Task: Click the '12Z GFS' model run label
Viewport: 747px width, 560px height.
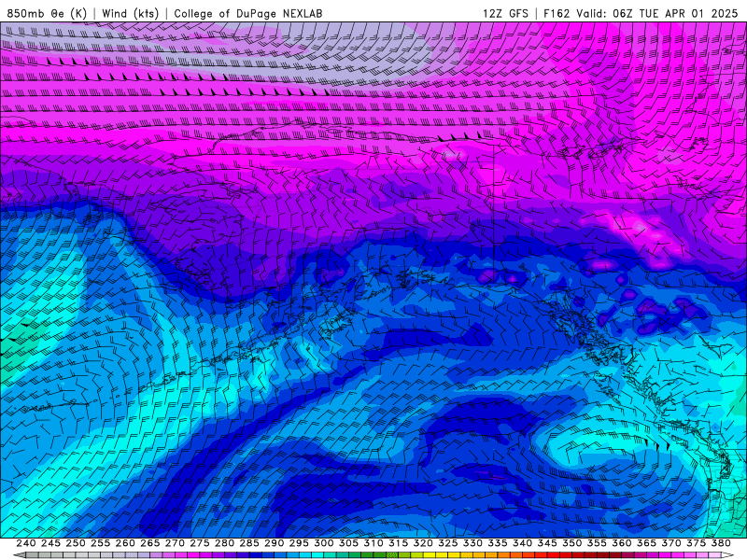Action: point(505,13)
